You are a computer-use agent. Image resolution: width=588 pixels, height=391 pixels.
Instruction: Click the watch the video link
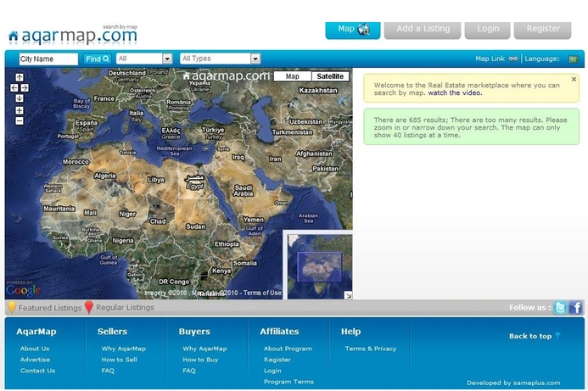coord(455,93)
